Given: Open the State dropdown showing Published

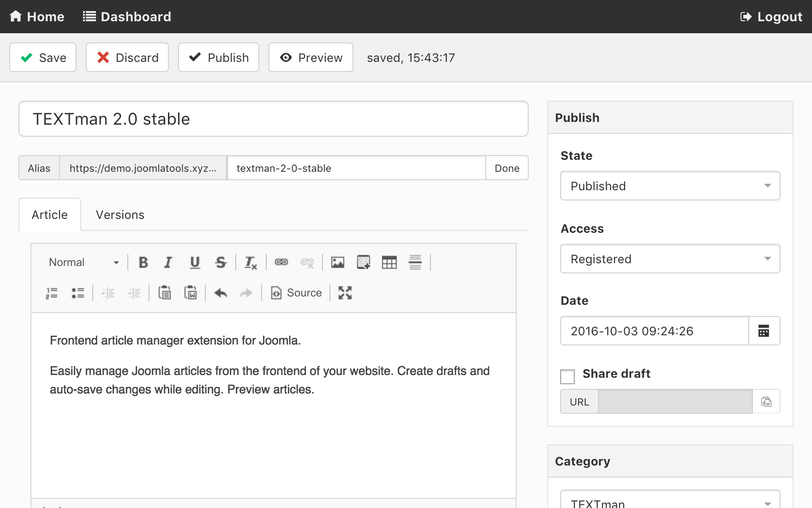Looking at the screenshot, I should pyautogui.click(x=670, y=186).
